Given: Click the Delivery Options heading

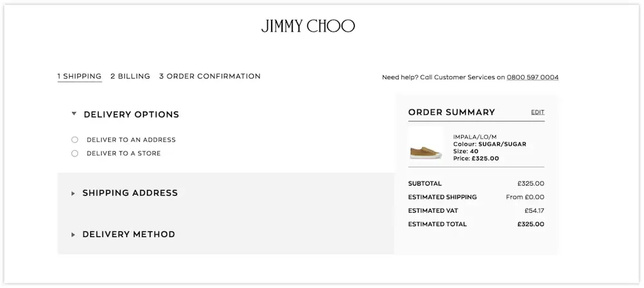Looking at the screenshot, I should coord(131,115).
